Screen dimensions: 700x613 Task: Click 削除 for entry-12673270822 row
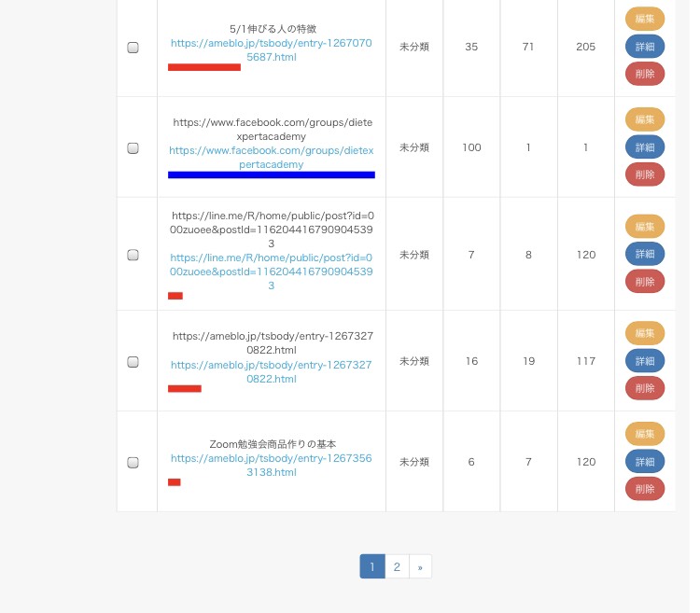645,388
